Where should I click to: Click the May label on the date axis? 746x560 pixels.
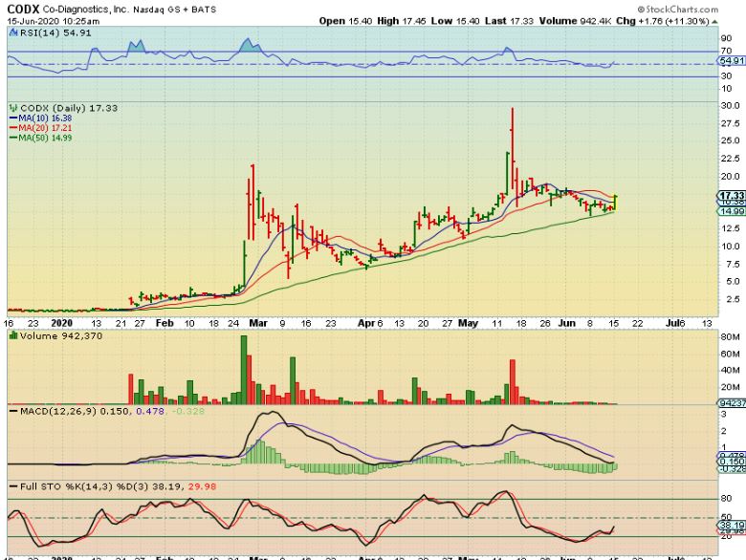(x=468, y=323)
